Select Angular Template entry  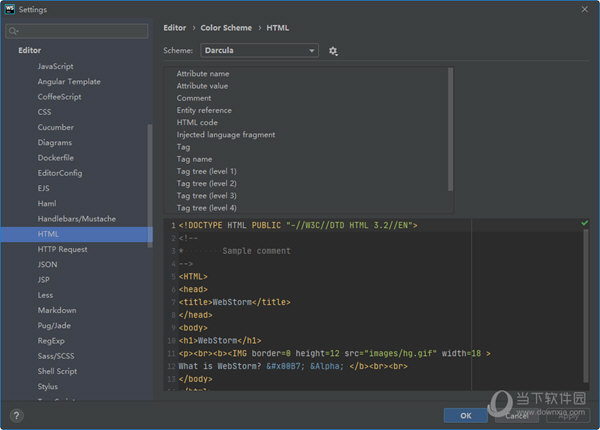pyautogui.click(x=69, y=81)
